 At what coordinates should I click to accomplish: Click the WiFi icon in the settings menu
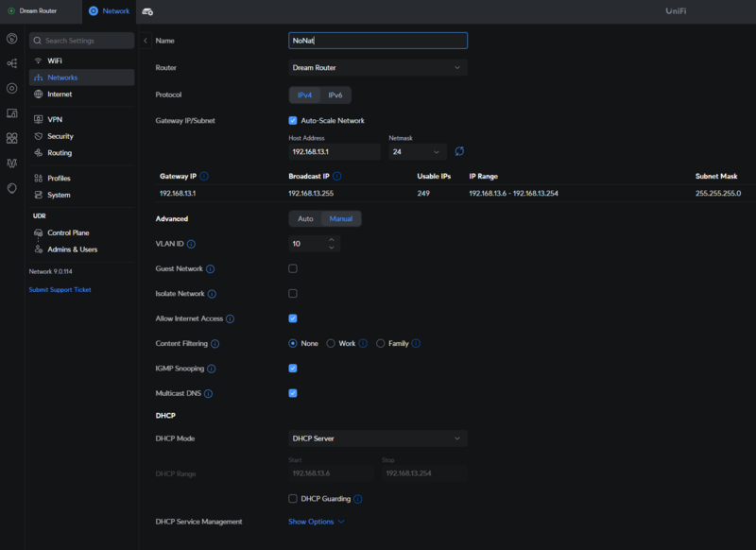39,60
